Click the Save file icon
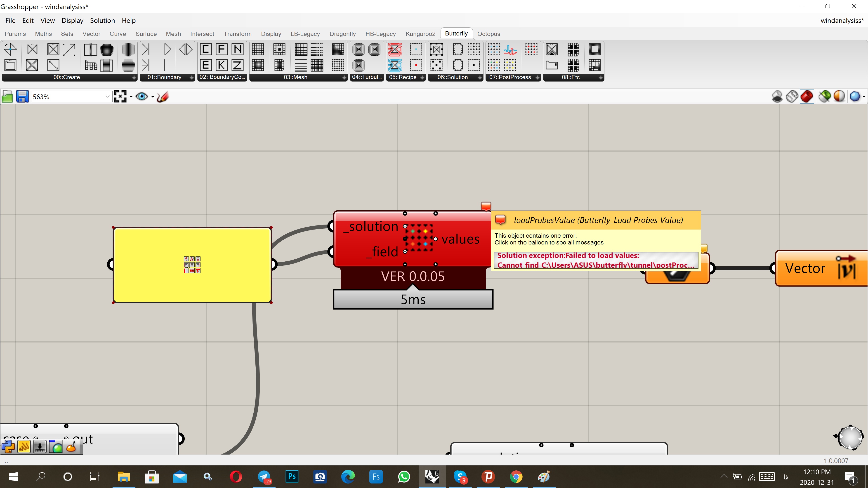 click(x=22, y=97)
